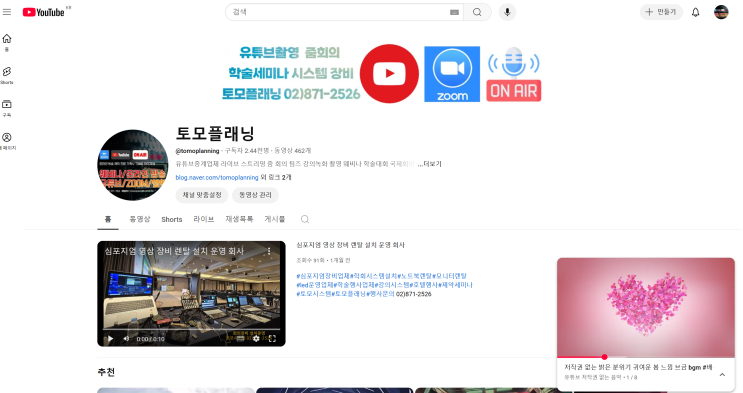Open featured video three-dot menu
Viewport: 743px width, 393px height.
point(269,251)
